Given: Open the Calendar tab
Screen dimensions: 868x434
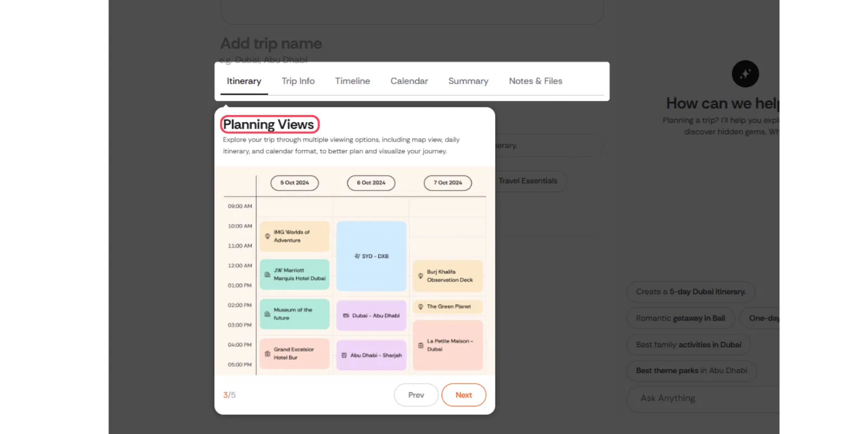Looking at the screenshot, I should pos(409,81).
